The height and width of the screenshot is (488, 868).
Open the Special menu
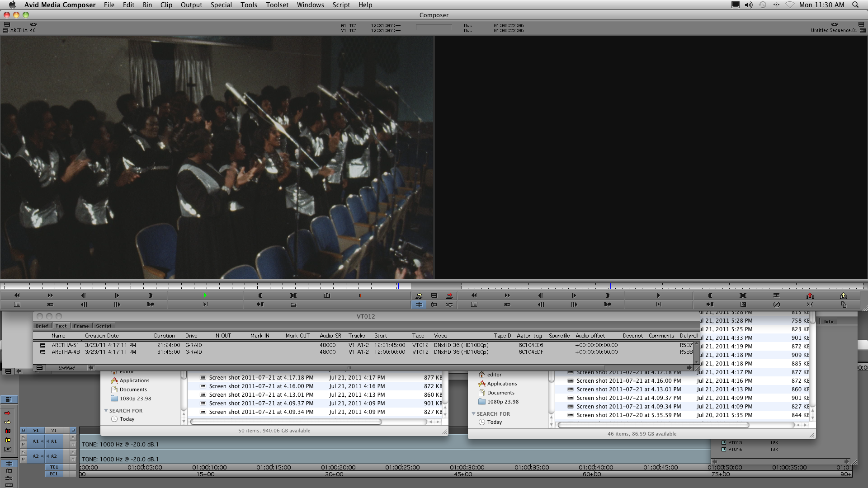coord(221,5)
